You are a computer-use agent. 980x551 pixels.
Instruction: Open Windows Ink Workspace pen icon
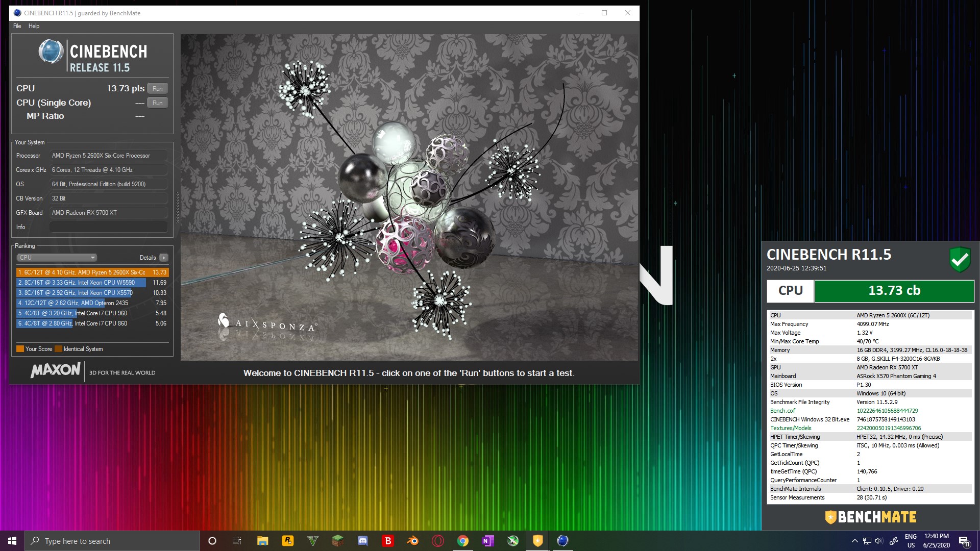click(894, 541)
